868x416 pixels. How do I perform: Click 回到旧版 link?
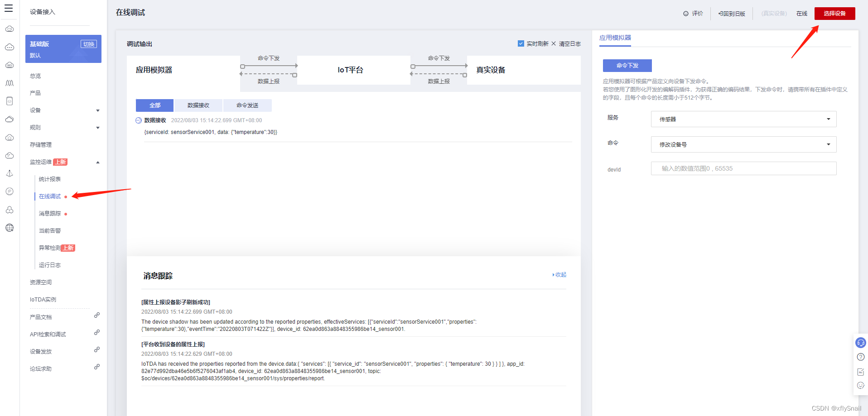click(x=732, y=14)
